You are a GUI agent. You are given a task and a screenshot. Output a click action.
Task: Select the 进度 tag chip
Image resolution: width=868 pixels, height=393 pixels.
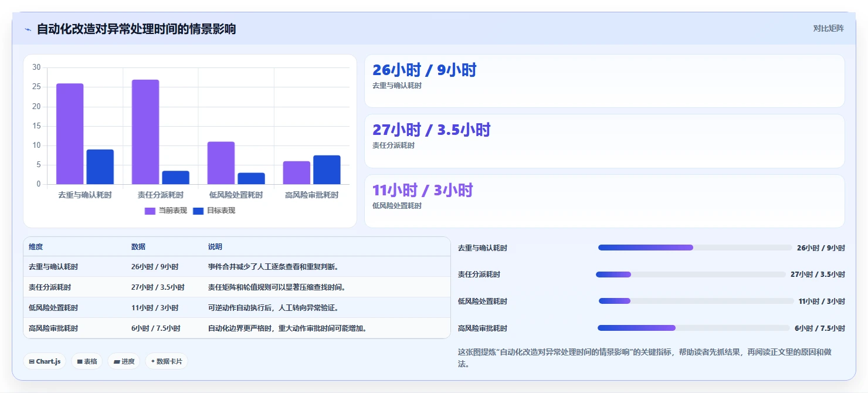point(124,361)
